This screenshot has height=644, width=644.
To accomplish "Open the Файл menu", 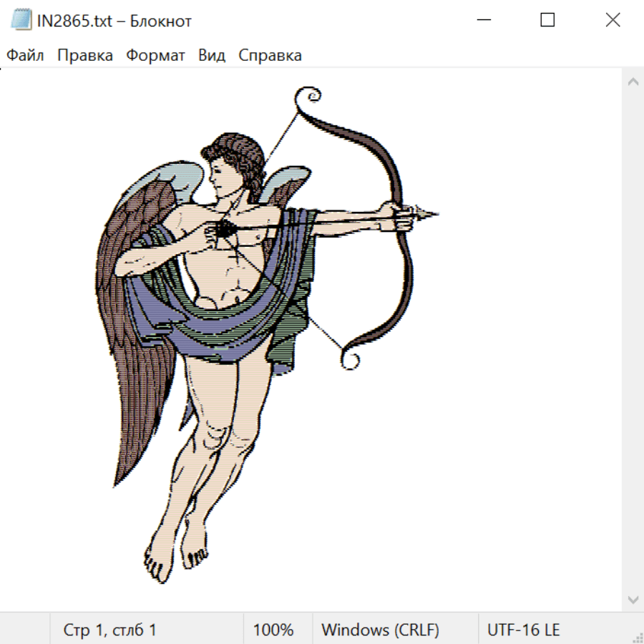I will [x=26, y=56].
